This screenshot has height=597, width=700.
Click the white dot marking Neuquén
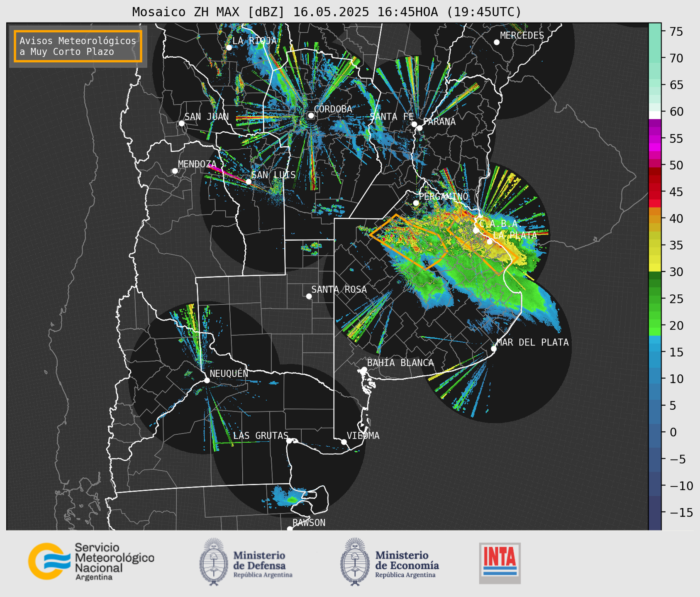point(207,380)
